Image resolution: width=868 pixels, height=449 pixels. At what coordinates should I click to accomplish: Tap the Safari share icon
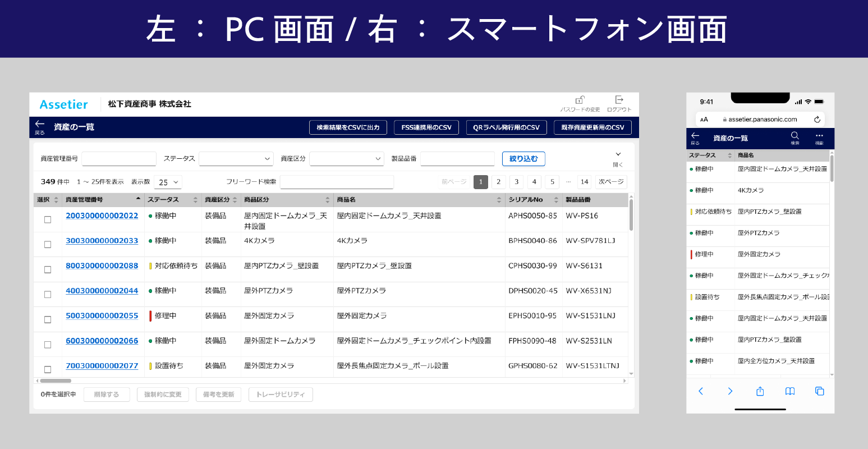coord(760,391)
